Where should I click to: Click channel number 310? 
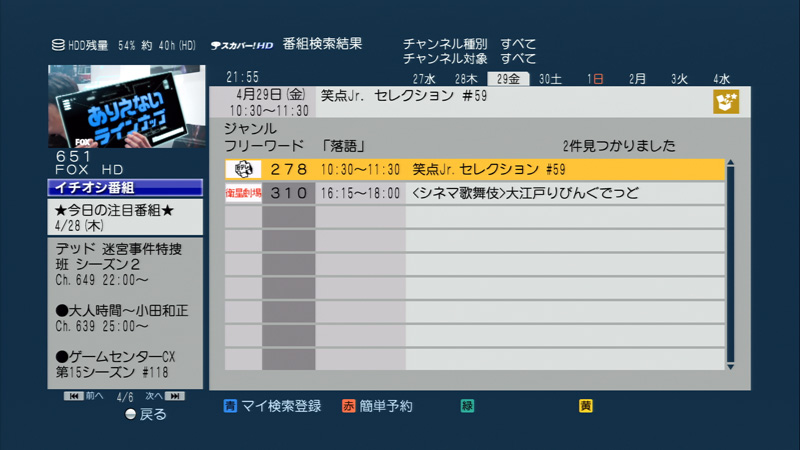(289, 193)
